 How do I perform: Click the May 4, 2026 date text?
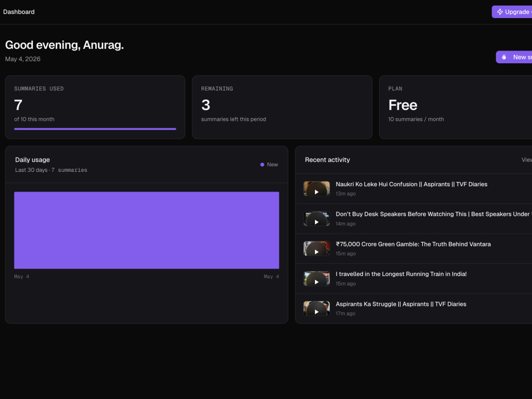[23, 59]
